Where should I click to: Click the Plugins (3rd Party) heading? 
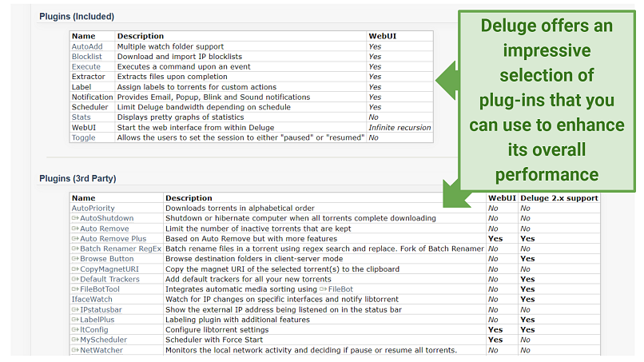click(78, 179)
